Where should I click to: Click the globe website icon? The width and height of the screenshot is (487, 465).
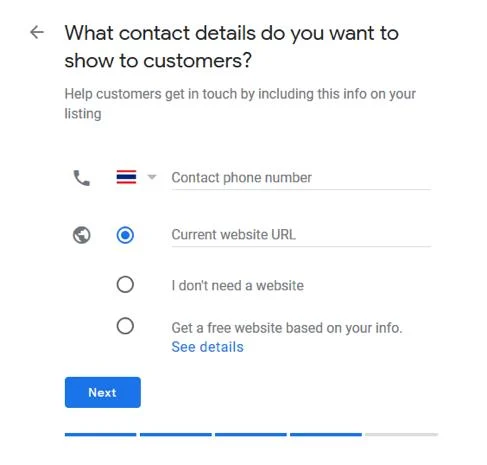click(x=82, y=235)
